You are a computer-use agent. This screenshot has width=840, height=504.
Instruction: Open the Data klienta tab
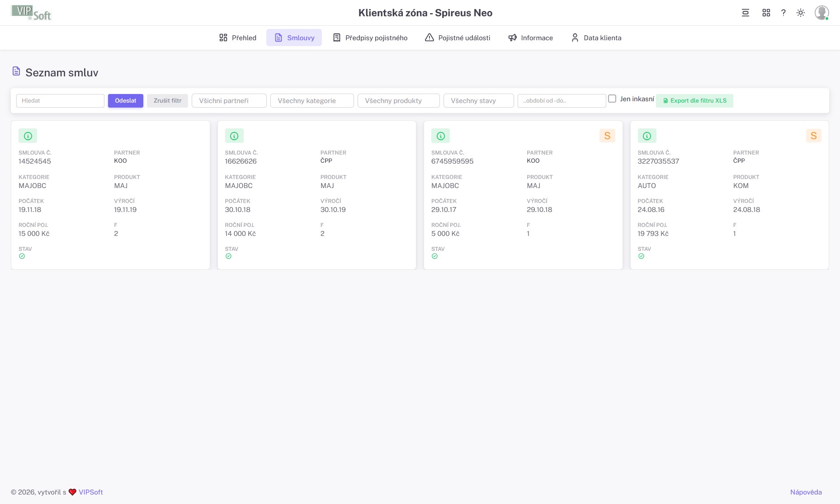point(596,38)
